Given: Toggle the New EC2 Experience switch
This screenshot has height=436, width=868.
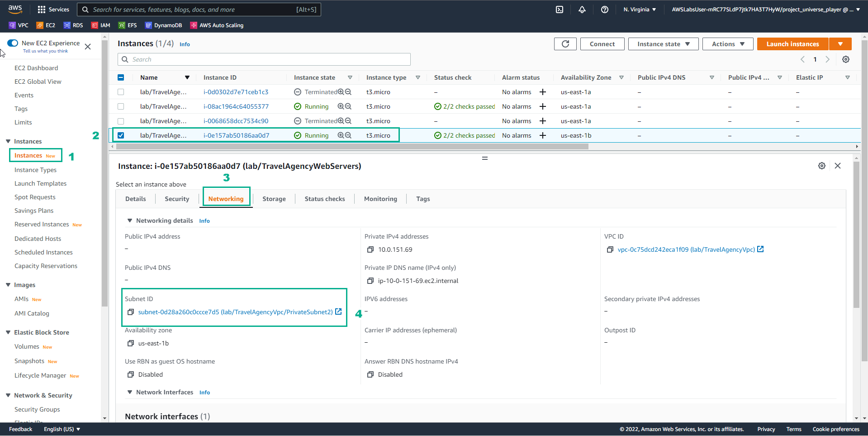Looking at the screenshot, I should 13,43.
